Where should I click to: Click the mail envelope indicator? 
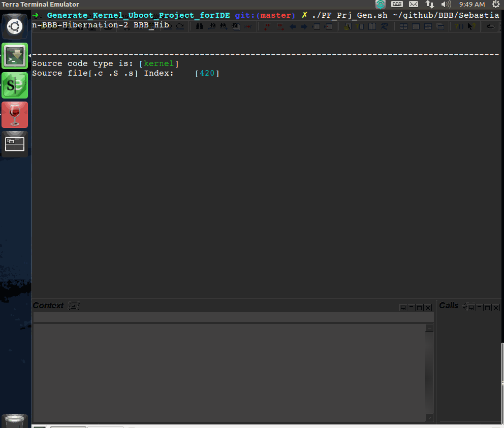point(414,4)
